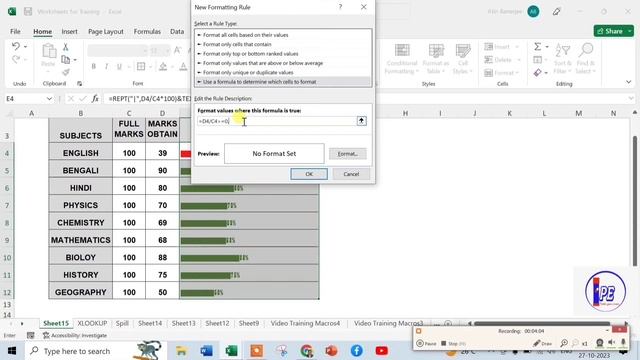Collapse the ribbon with the chevron
640x360 pixels.
629,82
